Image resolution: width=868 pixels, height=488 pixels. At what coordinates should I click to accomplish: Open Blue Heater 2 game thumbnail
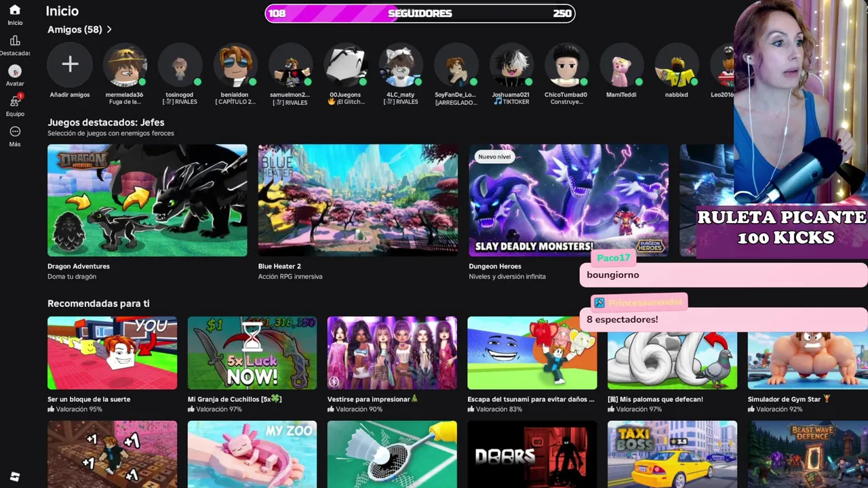coord(358,200)
